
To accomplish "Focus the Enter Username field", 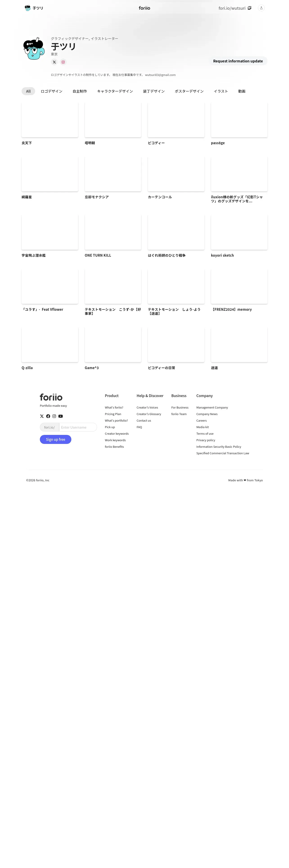I will [78, 427].
